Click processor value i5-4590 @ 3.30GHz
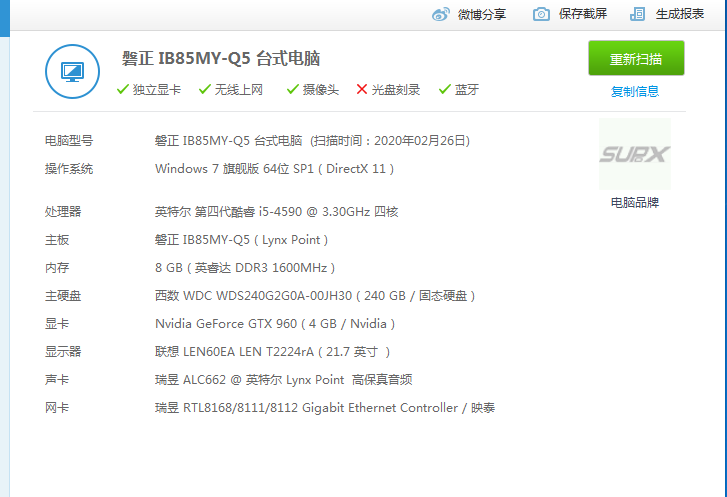Screen dimensions: 727x497 (276, 212)
